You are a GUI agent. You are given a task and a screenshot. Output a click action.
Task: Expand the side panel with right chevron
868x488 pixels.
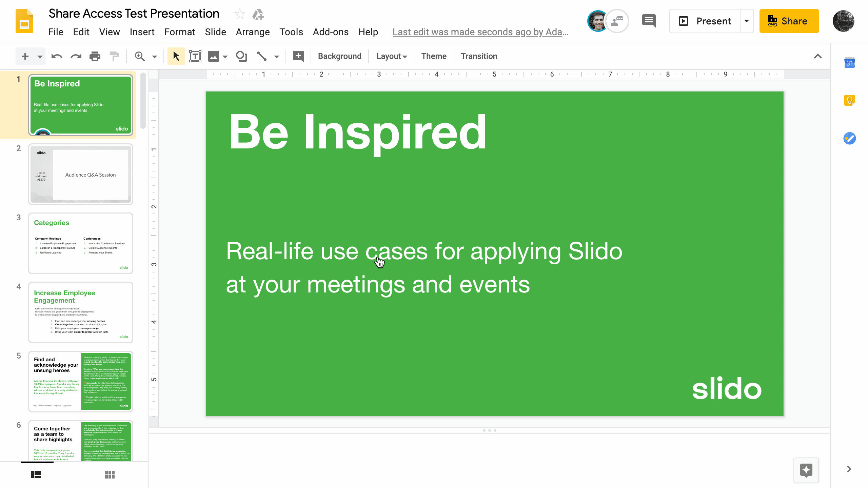pos(849,469)
